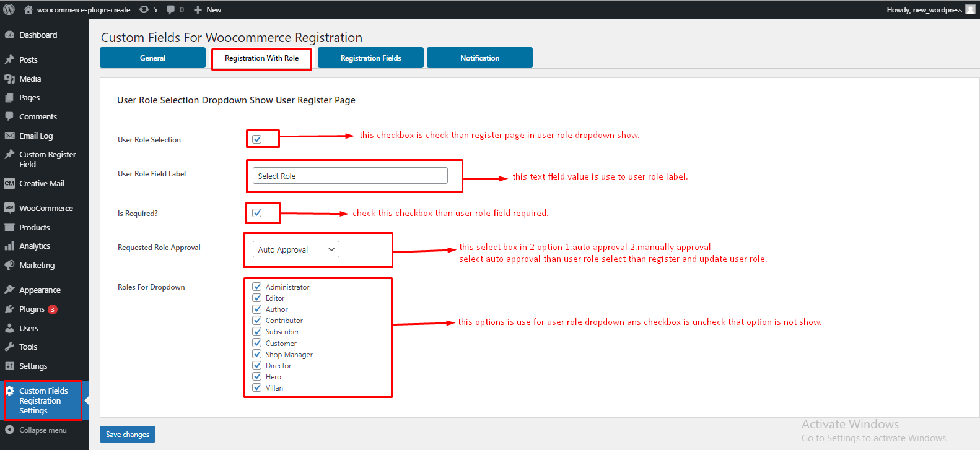Click the woocommerce-plugin-create site link
Screen dimensions: 980x450
coord(84,9)
